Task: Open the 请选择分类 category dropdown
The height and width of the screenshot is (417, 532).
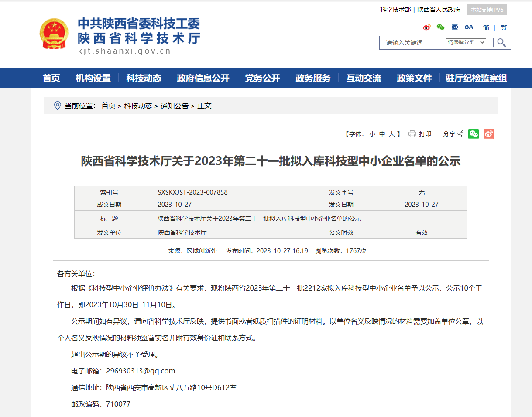Action: 466,42
